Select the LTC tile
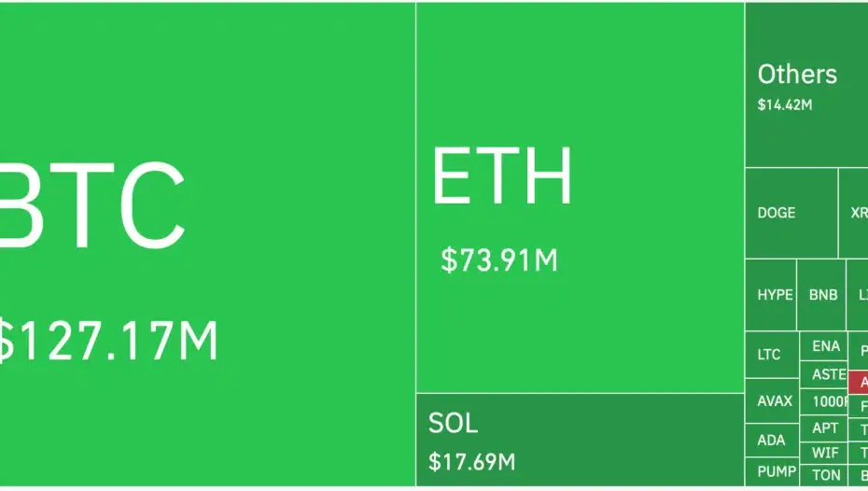 [x=772, y=355]
